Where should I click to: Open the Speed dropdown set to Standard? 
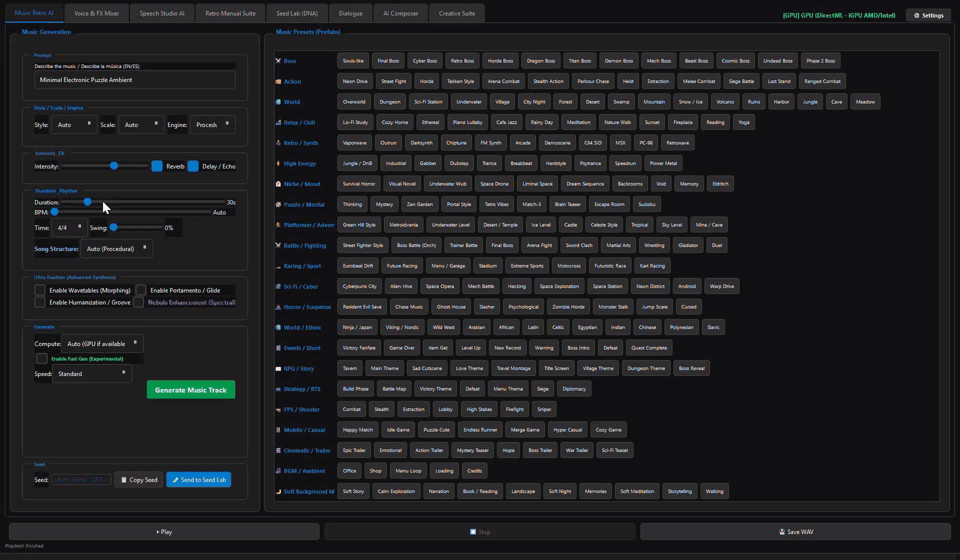point(92,374)
